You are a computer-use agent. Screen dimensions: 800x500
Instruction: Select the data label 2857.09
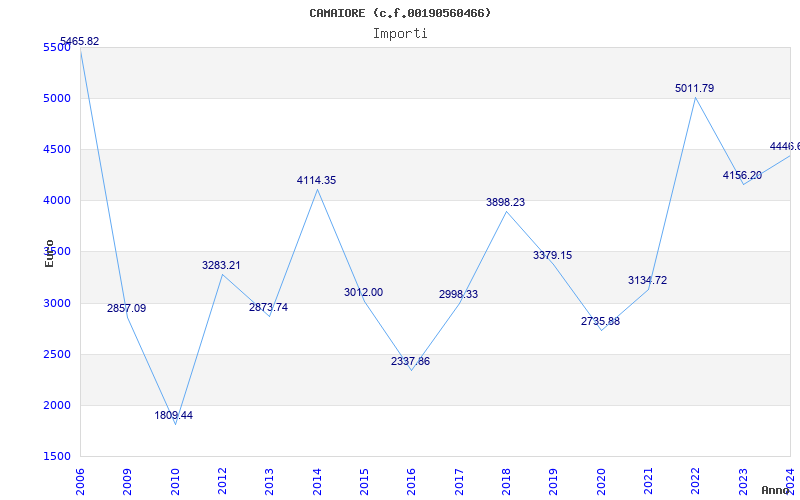(x=127, y=308)
